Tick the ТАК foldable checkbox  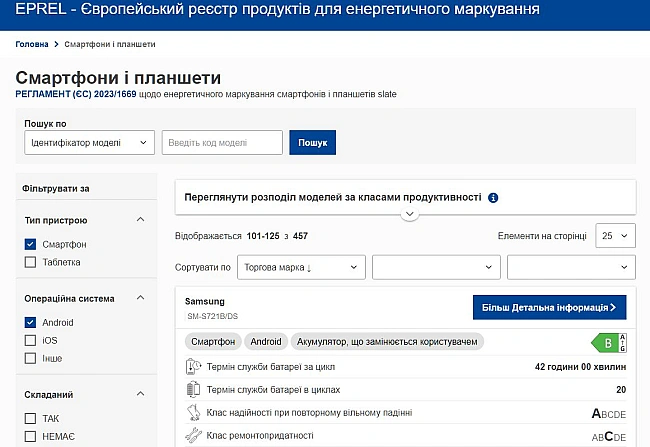30,418
